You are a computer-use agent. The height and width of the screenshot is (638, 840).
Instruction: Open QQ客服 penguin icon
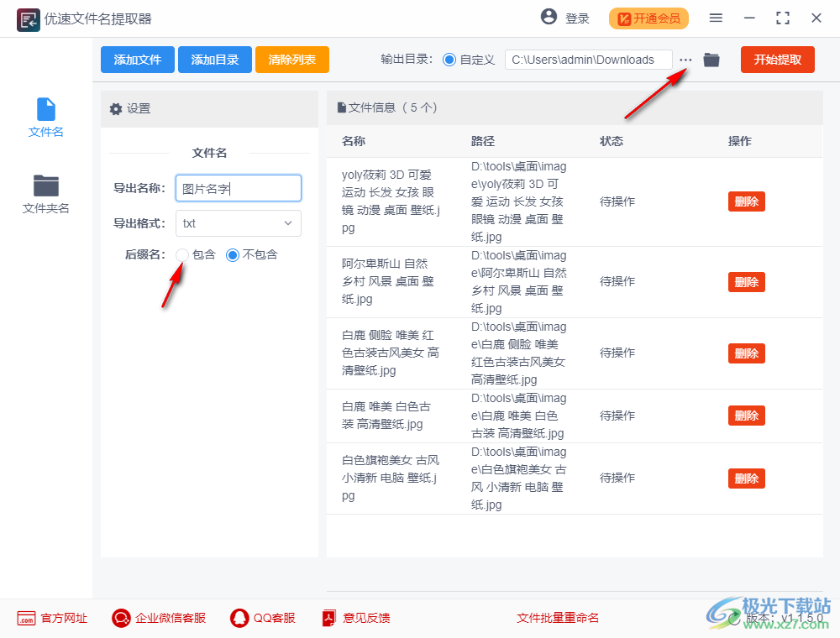[x=239, y=619]
